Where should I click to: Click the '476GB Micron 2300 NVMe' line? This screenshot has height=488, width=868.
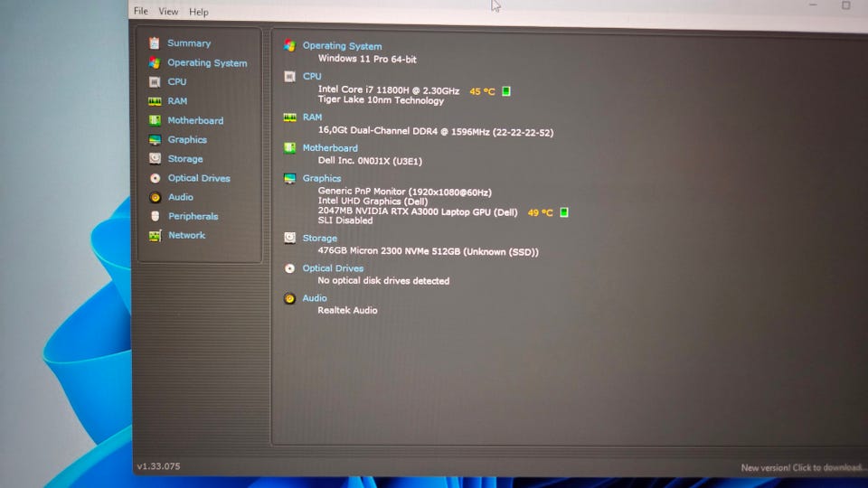pos(428,251)
